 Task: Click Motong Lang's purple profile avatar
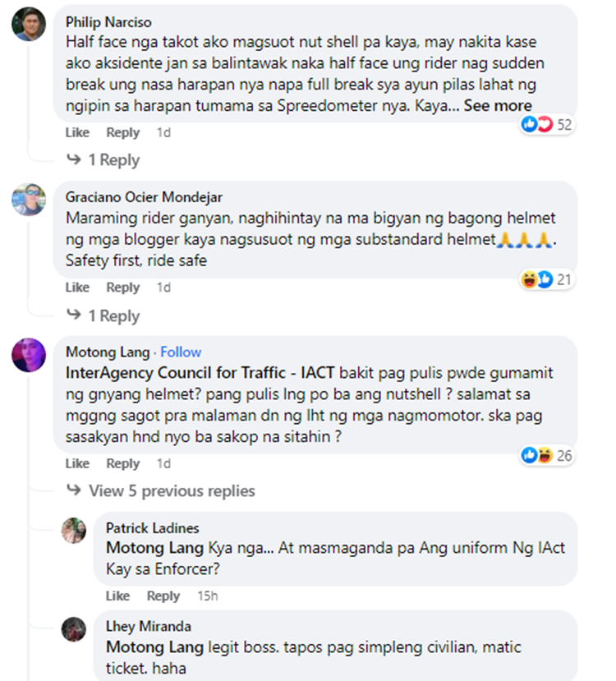pos(29,355)
